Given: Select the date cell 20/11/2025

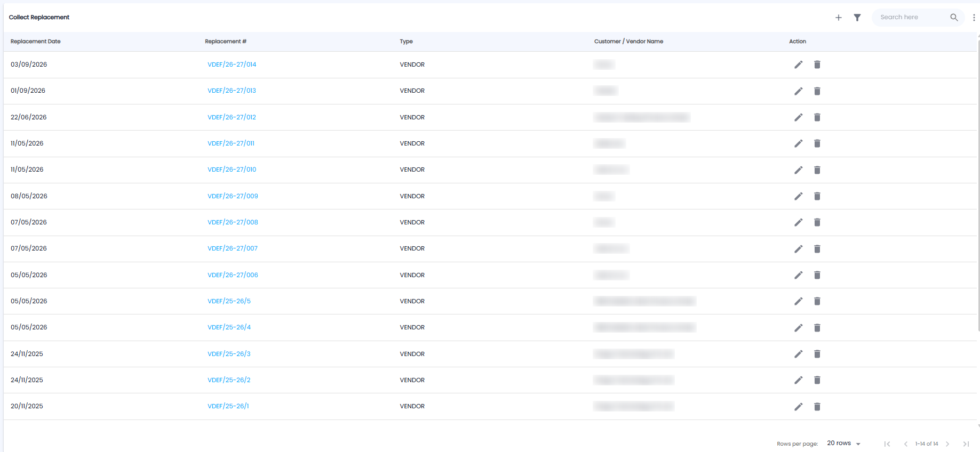Looking at the screenshot, I should pos(27,406).
